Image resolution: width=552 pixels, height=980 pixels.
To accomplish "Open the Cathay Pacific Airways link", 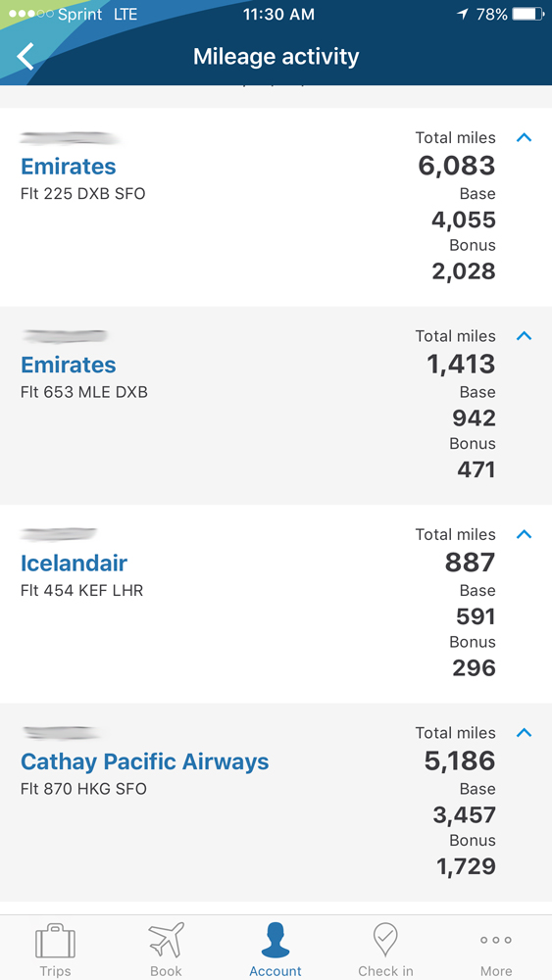I will [144, 761].
